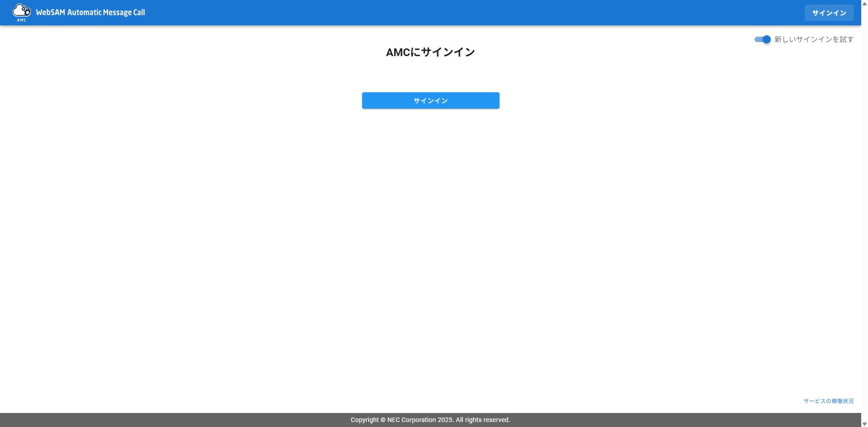Viewport: 868px width, 427px height.
Task: Click the 新しいサインインを試す label text
Action: (814, 39)
